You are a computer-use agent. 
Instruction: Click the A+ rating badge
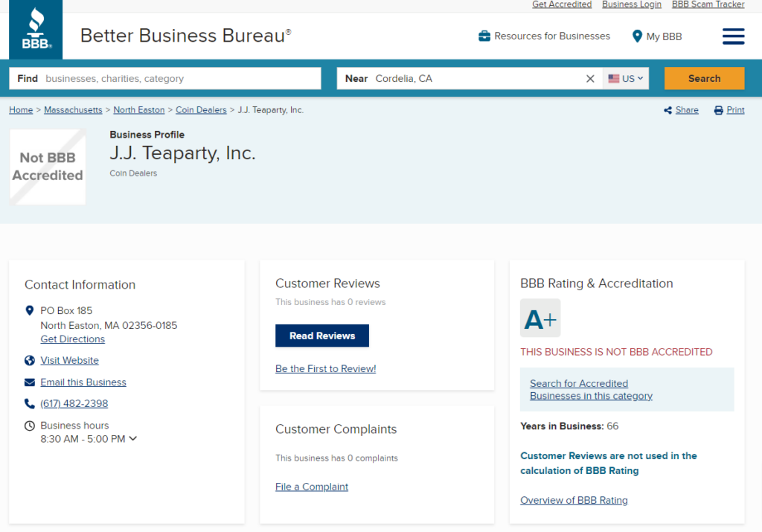coord(540,318)
